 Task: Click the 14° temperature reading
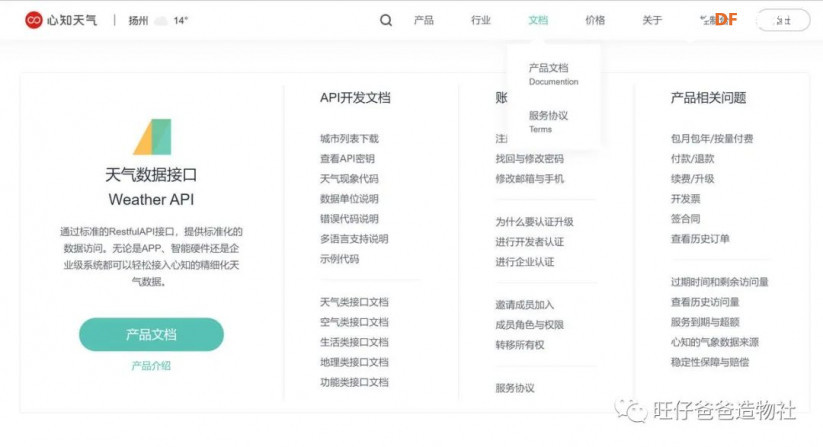coord(181,20)
